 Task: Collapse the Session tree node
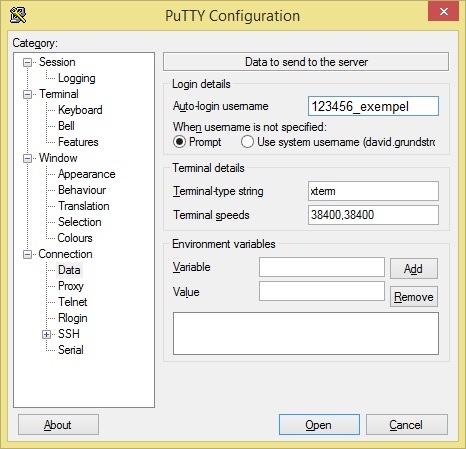pyautogui.click(x=27, y=62)
